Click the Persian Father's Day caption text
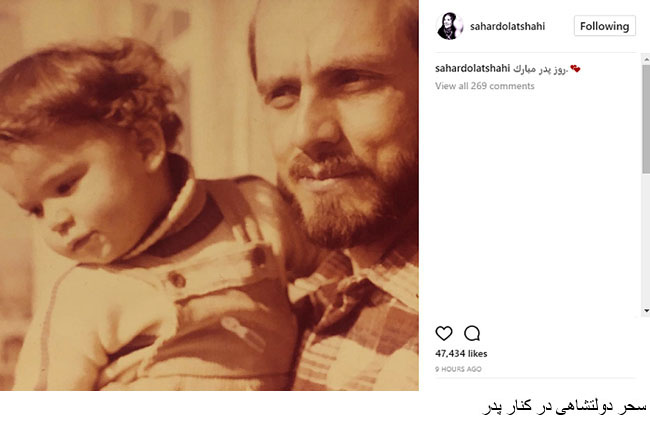Screen dimensions: 650x421 (x=540, y=69)
